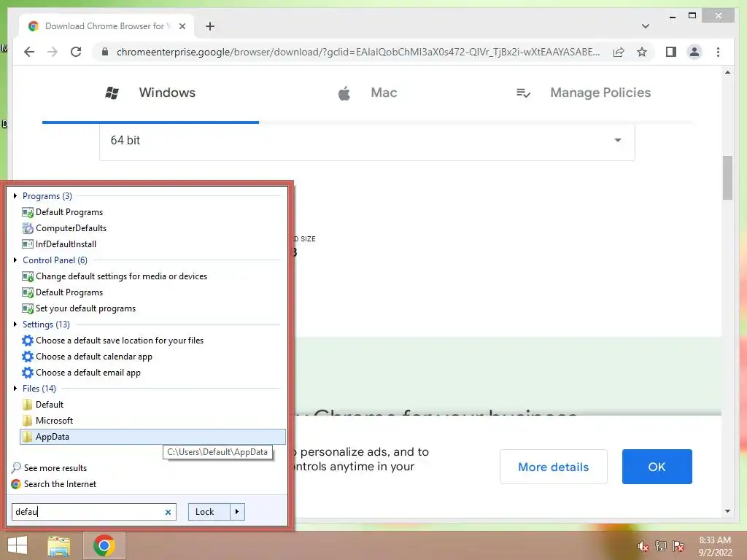Collapse the Settings (13) group
Screen dimensions: 747x560
tap(15, 324)
